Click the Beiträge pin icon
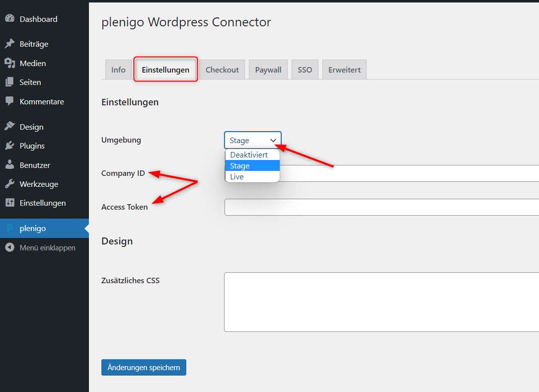539x392 pixels. 9,43
